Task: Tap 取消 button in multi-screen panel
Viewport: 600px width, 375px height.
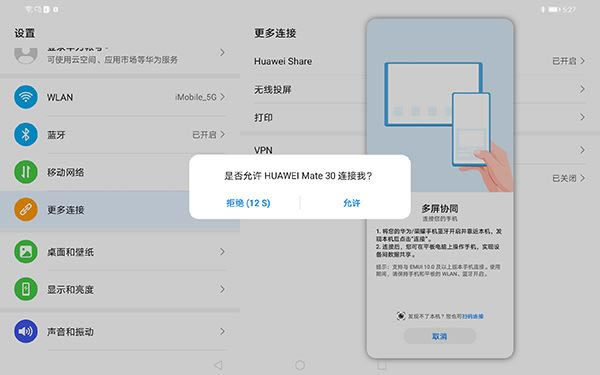Action: [x=440, y=336]
